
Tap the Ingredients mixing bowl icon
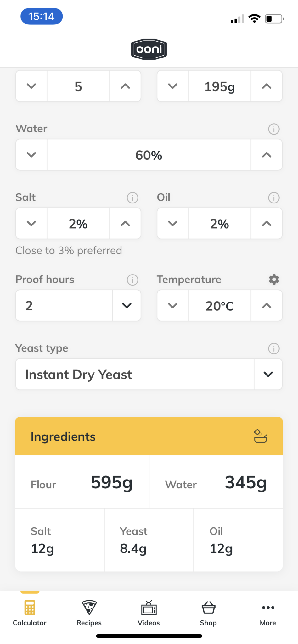[x=261, y=436]
